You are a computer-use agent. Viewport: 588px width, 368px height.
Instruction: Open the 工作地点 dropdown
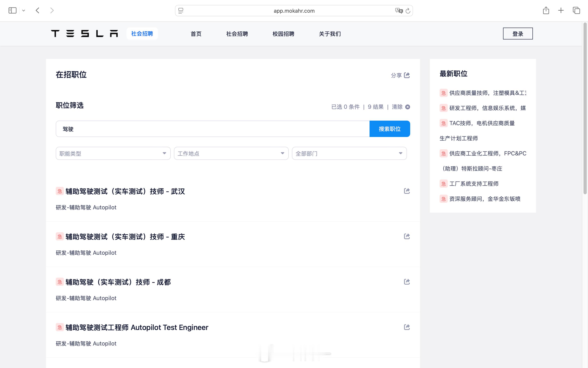click(231, 153)
